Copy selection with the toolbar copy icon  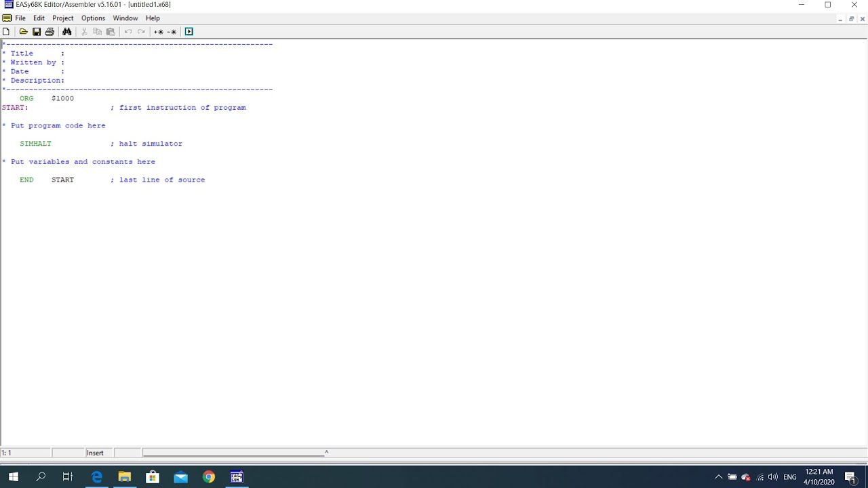click(x=97, y=32)
